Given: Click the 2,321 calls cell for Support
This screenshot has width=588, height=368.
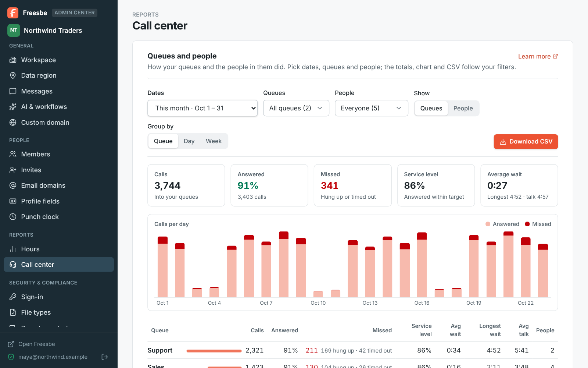Looking at the screenshot, I should coord(255,350).
